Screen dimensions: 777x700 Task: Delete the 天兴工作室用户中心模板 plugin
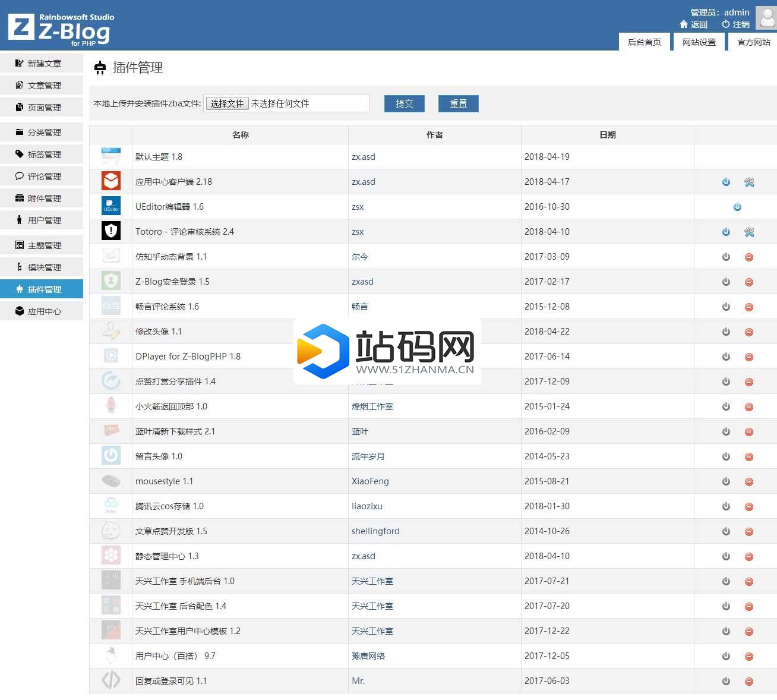click(x=749, y=632)
